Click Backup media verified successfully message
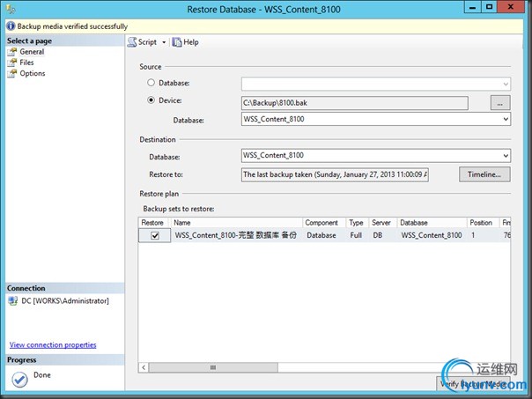The height and width of the screenshot is (399, 532). tap(72, 26)
